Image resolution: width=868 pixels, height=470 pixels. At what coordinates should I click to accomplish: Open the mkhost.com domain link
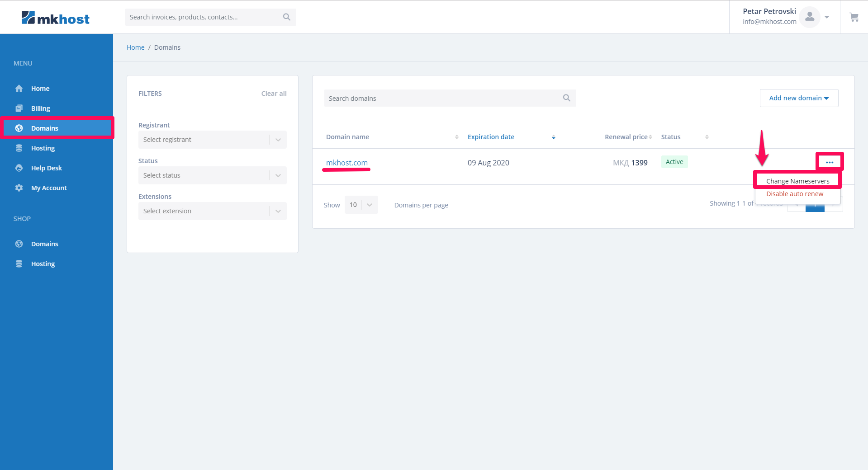346,163
